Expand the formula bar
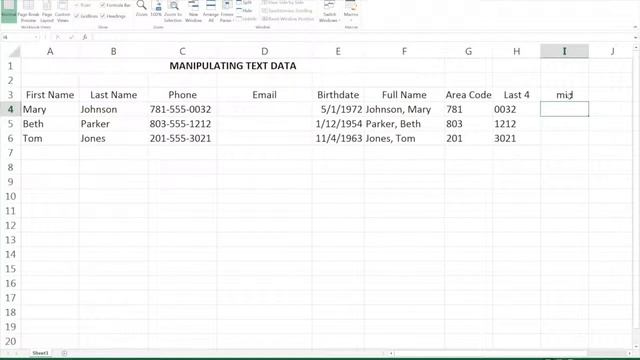Screen dimensions: 640x360 (636, 37)
